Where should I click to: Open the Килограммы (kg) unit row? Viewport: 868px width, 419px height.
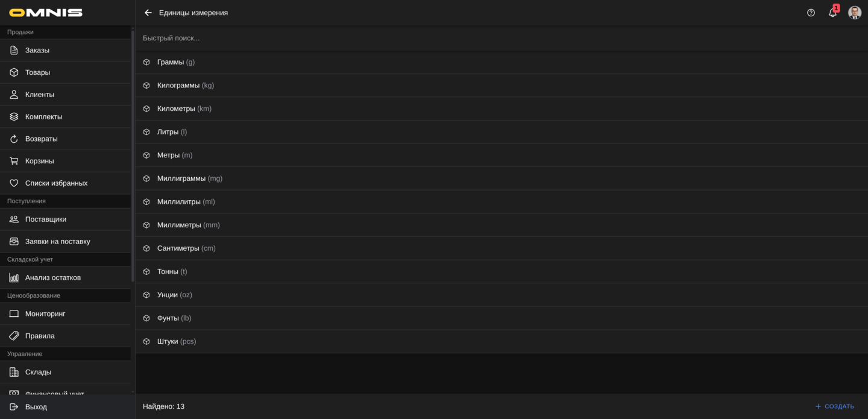(186, 86)
